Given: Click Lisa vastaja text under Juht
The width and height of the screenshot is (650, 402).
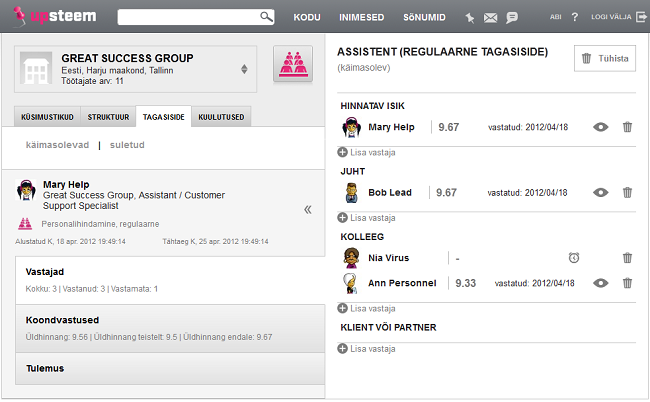Looking at the screenshot, I should point(373,218).
